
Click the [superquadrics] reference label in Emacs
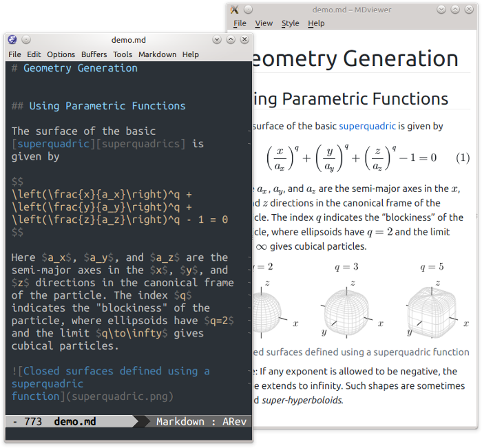click(x=140, y=144)
